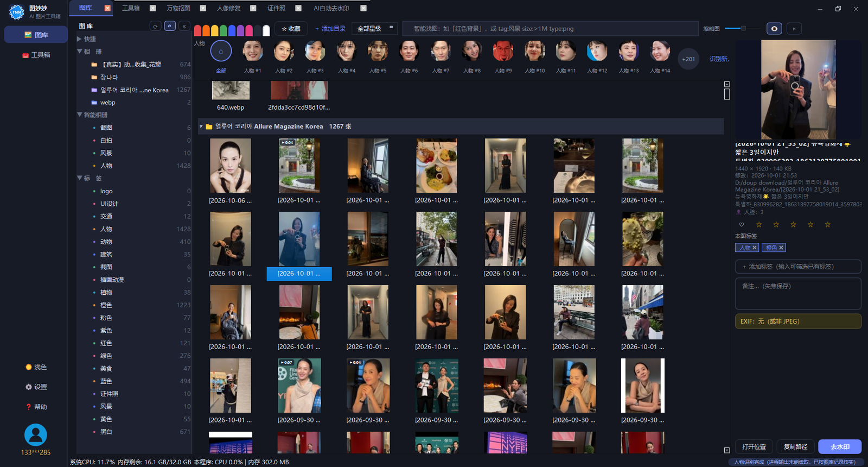This screenshot has height=467, width=868.
Task: Open the 全部星级 rating dropdown
Action: pos(375,29)
